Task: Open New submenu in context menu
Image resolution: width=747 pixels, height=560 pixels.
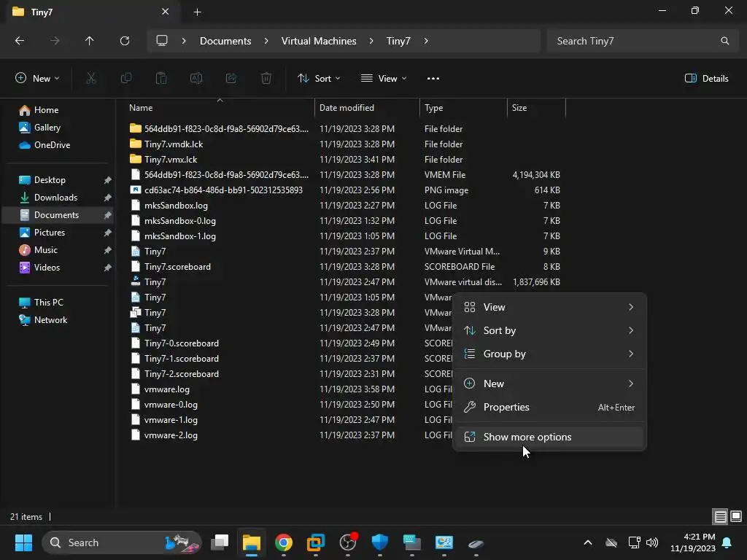Action: (549, 384)
